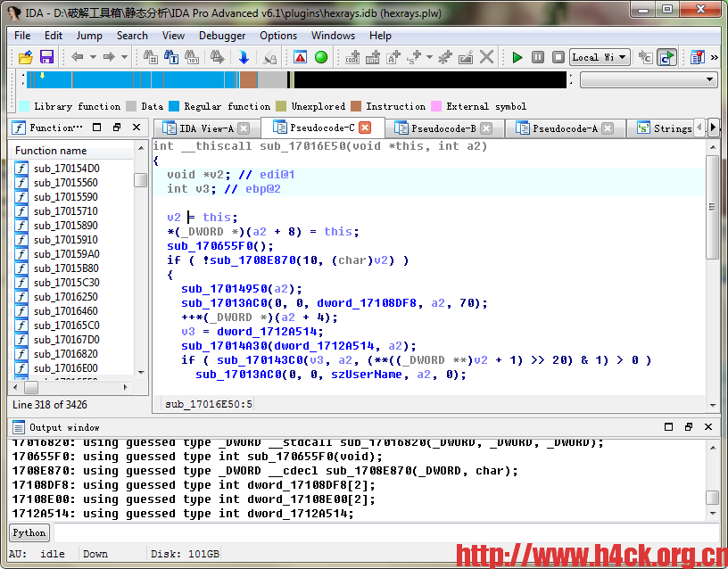Open the Local Win debugger selection dropdown
The image size is (728, 569).
[x=600, y=57]
